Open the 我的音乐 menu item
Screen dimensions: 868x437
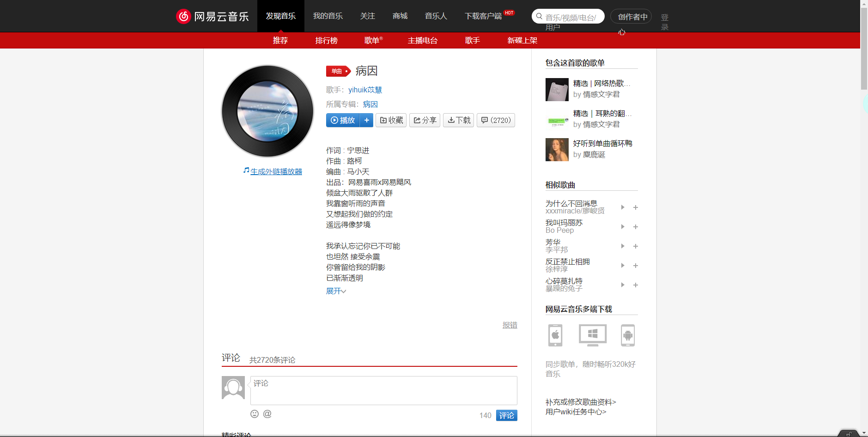coord(328,16)
